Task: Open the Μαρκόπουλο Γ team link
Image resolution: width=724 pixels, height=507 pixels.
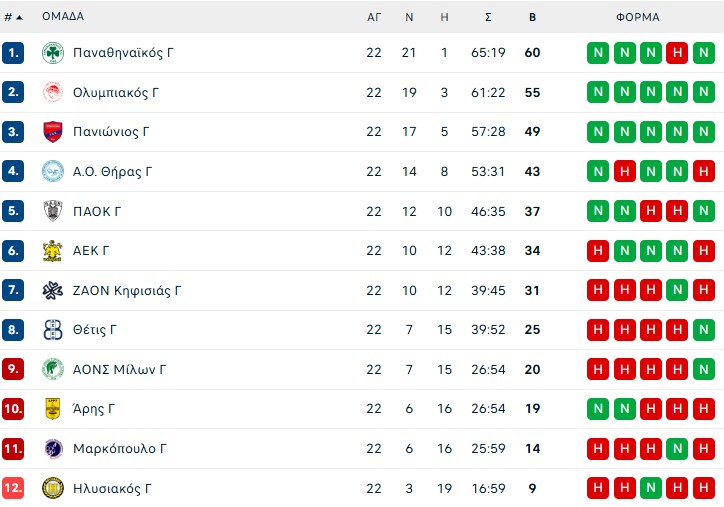Action: click(x=114, y=449)
